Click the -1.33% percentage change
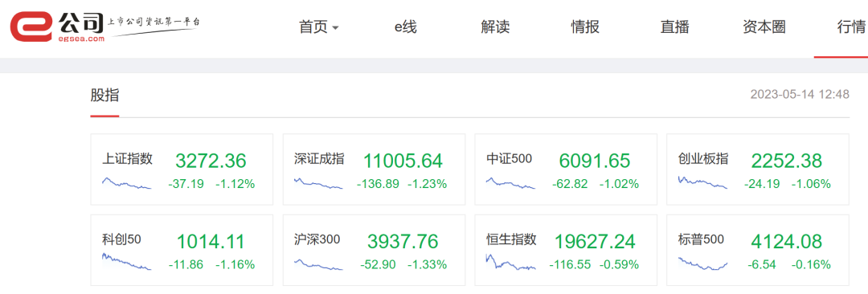Viewport: 868px width, 294px height. [428, 264]
